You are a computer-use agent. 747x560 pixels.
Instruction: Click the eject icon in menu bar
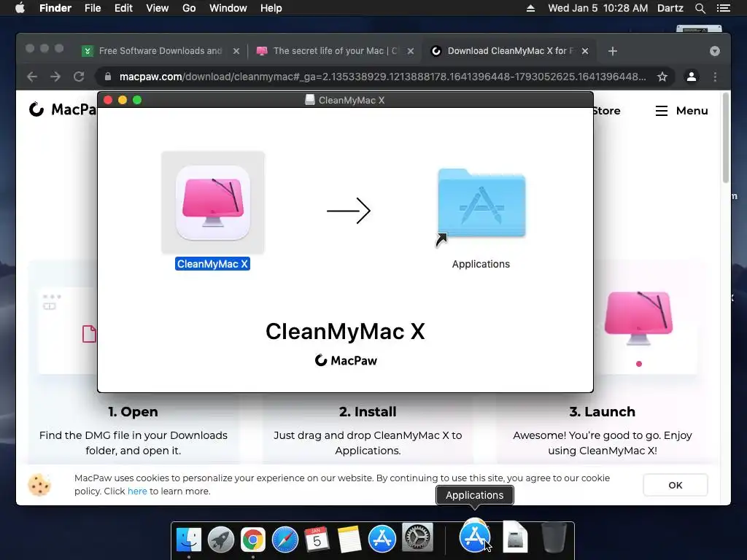pos(530,8)
